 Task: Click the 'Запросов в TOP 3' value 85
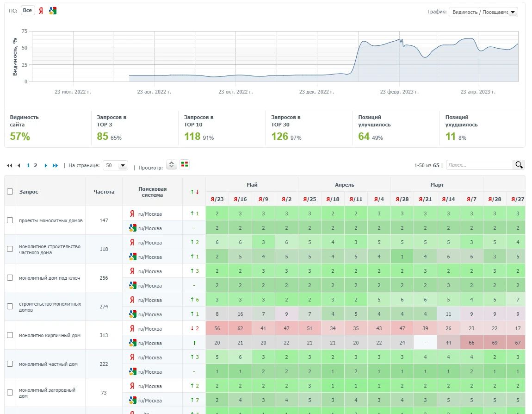[102, 137]
